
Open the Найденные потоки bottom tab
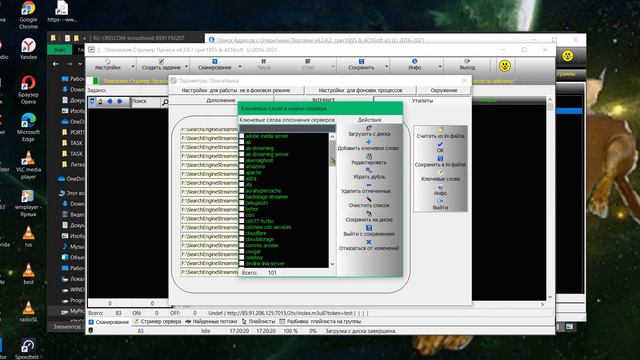pos(211,322)
